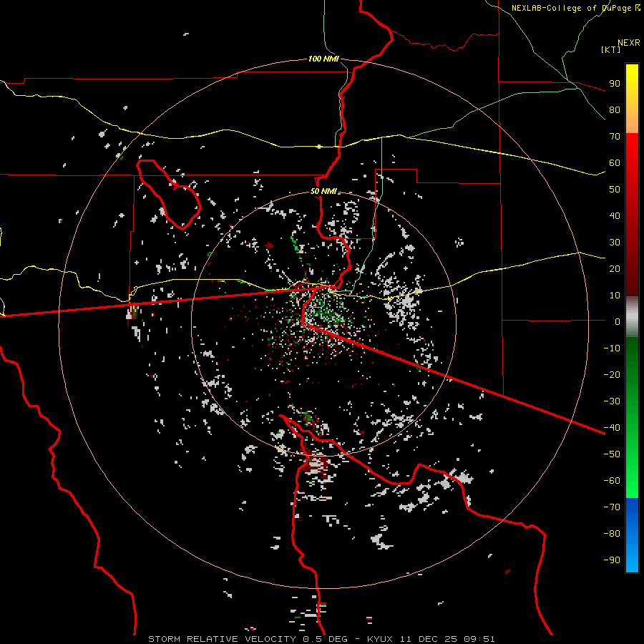The height and width of the screenshot is (644, 644).
Task: Click the NEXR label above the scale
Action: 629,43
